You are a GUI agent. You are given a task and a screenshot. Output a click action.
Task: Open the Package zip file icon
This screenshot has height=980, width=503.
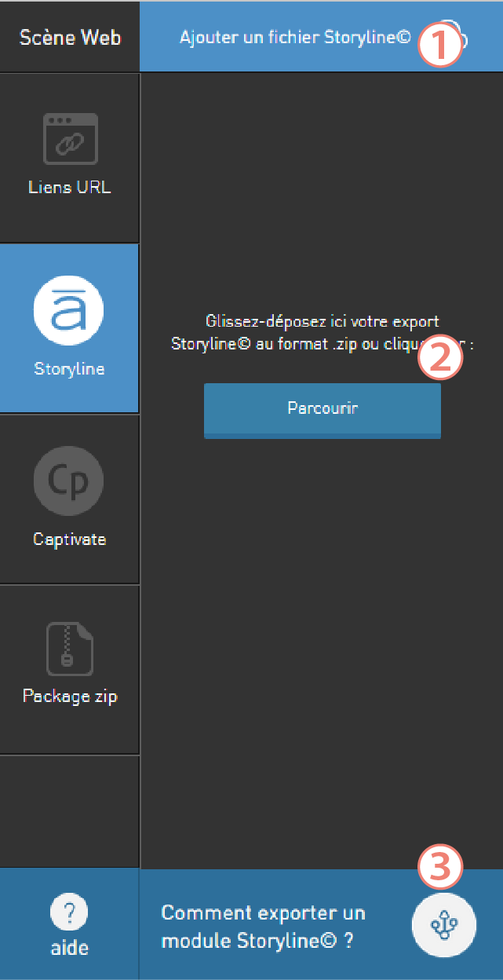click(x=70, y=649)
